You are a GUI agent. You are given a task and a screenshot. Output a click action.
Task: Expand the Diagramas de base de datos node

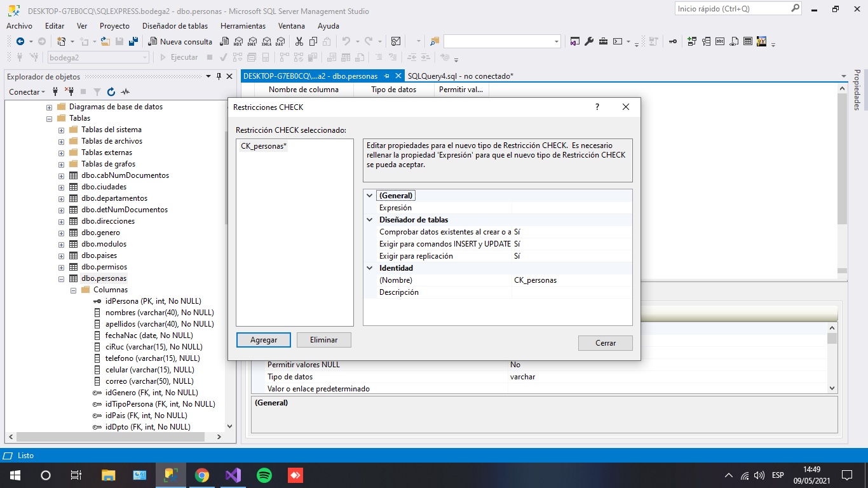coord(49,107)
